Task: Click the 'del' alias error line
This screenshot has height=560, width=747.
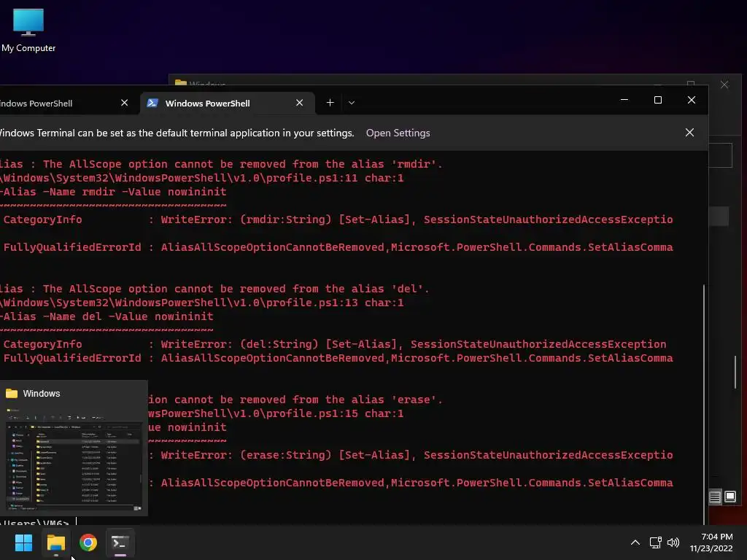Action: [x=214, y=289]
